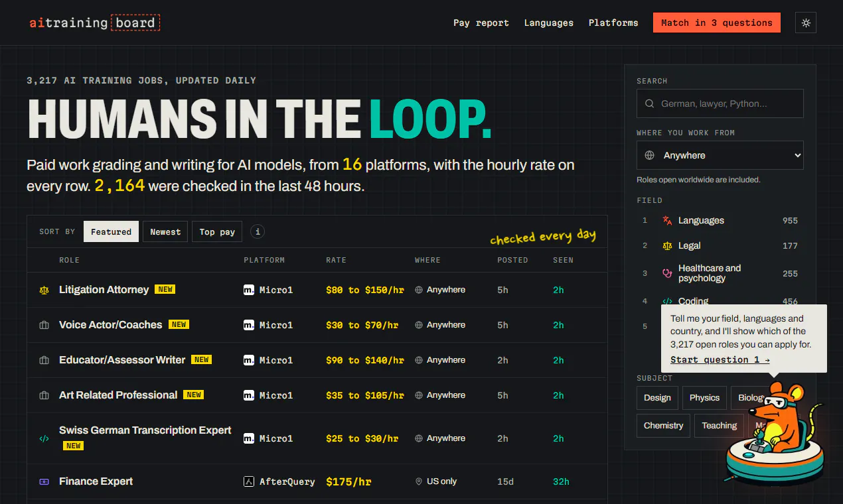Focus the search input field
Image resolution: width=843 pixels, height=504 pixels.
pyautogui.click(x=720, y=103)
